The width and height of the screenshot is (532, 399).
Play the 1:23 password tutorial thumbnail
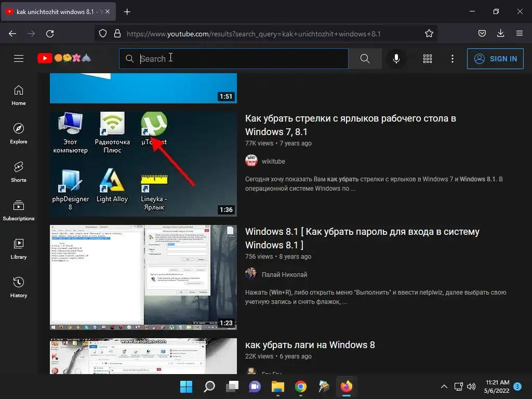(143, 277)
